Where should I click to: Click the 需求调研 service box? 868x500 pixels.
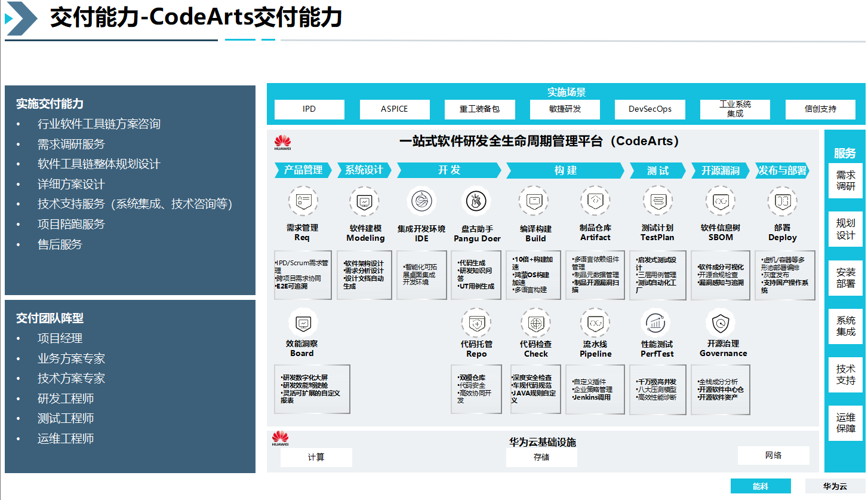pyautogui.click(x=845, y=180)
